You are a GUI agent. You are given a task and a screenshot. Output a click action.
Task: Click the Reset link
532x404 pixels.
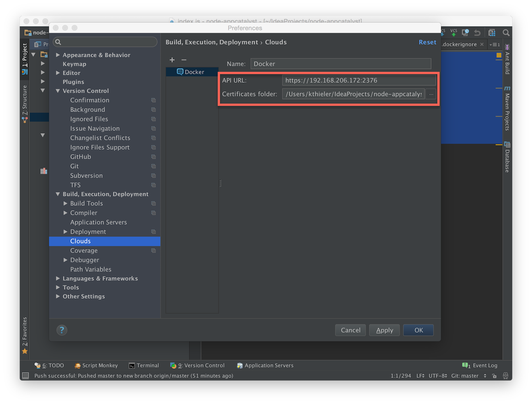pyautogui.click(x=427, y=42)
